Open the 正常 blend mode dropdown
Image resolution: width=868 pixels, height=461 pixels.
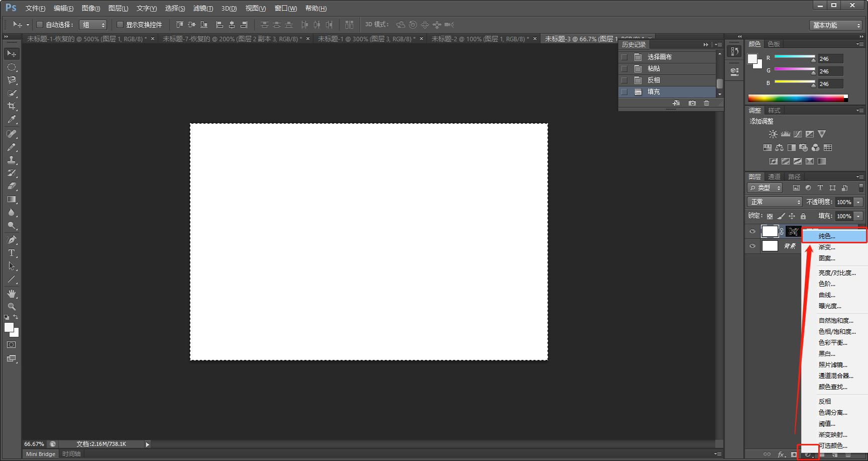pos(774,202)
